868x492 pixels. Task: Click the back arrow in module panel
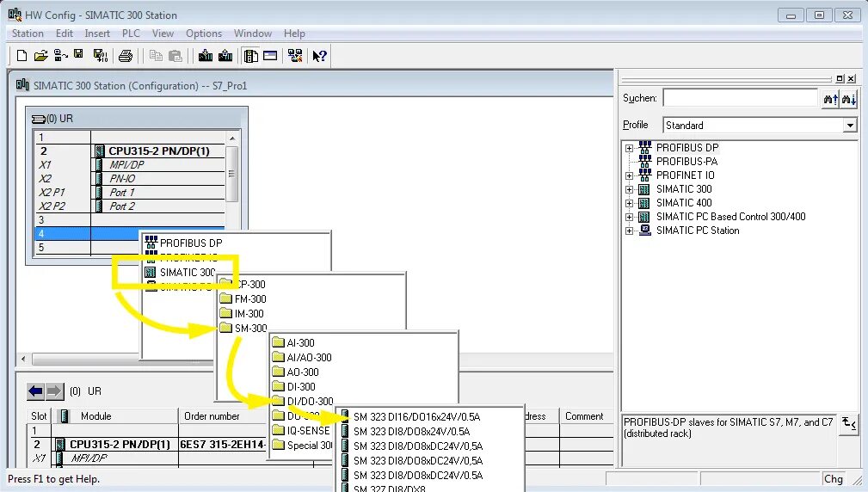click(x=35, y=391)
